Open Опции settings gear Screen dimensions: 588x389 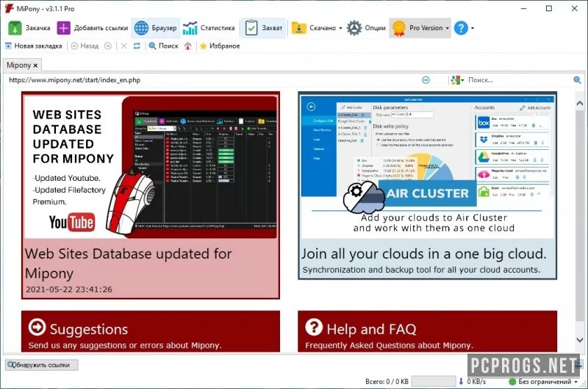[x=365, y=28]
